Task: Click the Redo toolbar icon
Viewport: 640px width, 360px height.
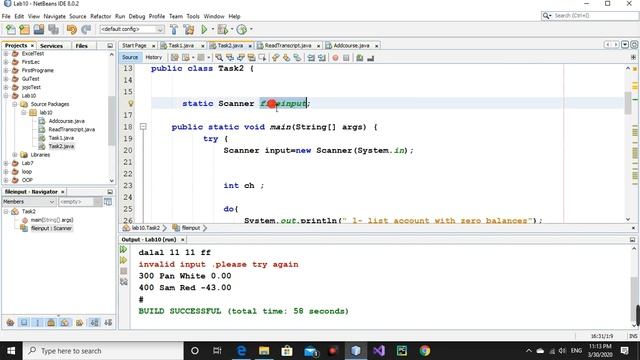Action: pos(86,29)
